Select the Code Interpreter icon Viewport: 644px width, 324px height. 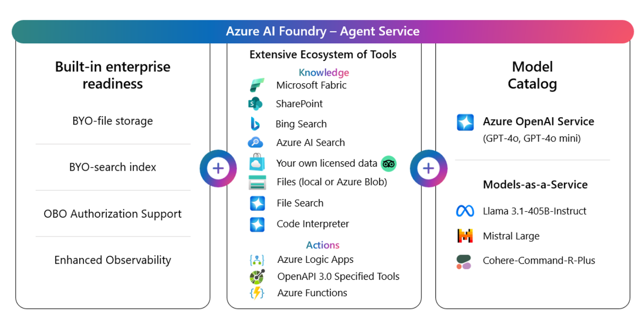tap(257, 224)
